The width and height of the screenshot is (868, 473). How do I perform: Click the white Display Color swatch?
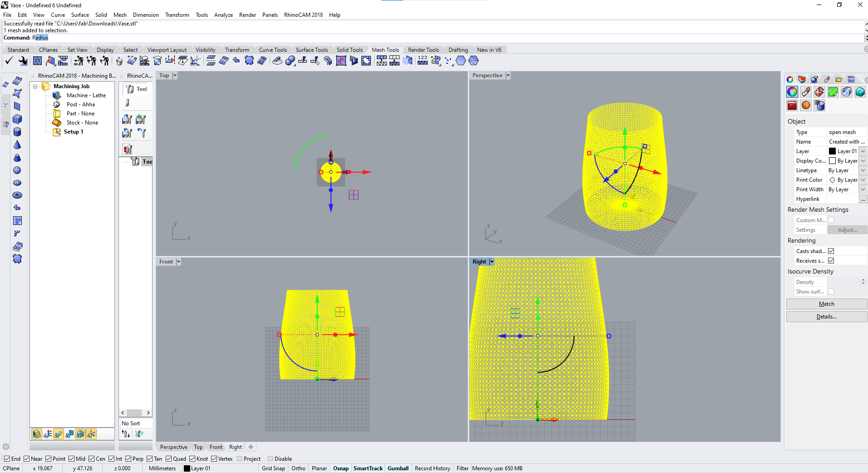pos(832,161)
